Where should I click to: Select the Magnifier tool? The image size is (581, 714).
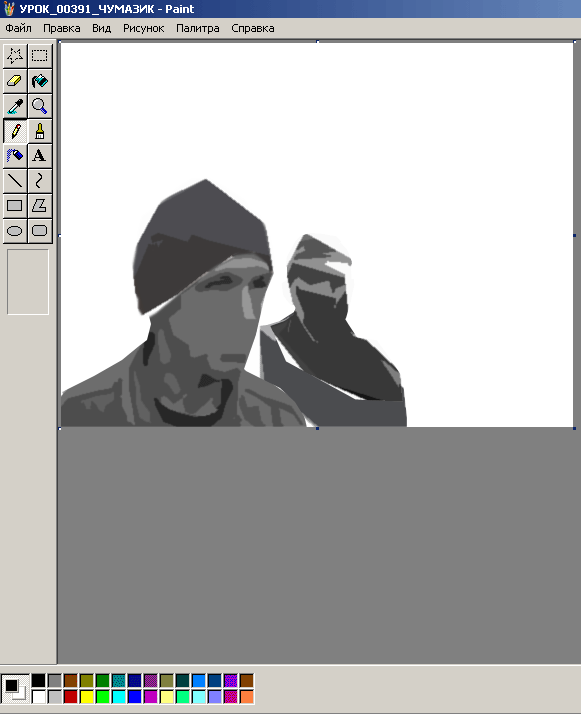click(x=40, y=106)
